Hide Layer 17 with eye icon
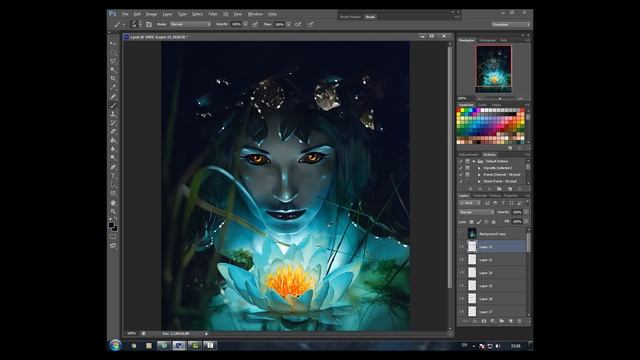Viewport: 640px width, 360px height. 462,311
